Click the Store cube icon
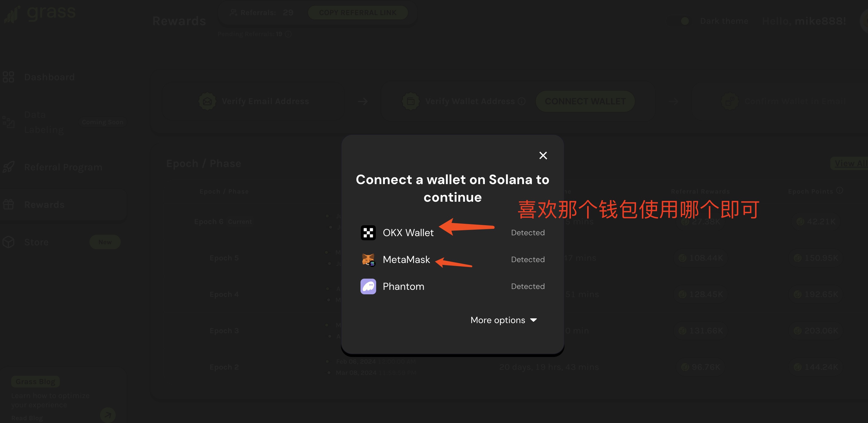Viewport: 868px width, 423px height. point(8,242)
